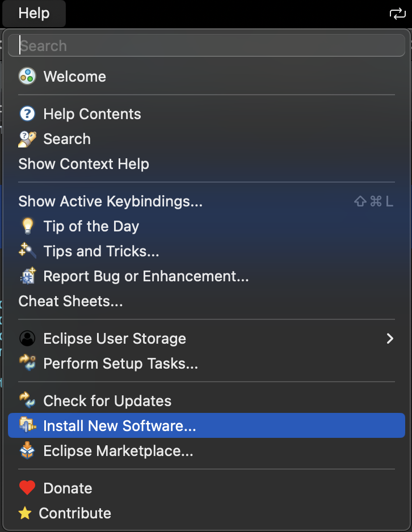
Task: Click the yellow Contribute star icon
Action: point(25,513)
